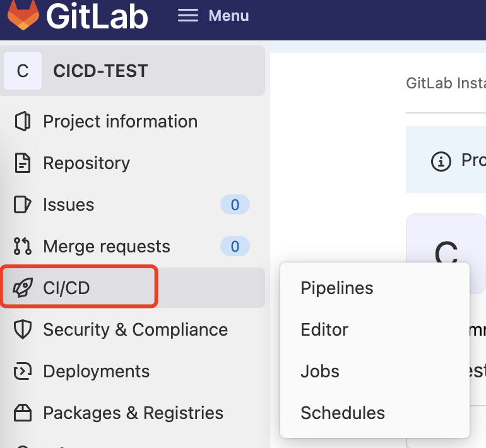Click the Project information sidebar icon
This screenshot has width=486, height=448.
23,122
